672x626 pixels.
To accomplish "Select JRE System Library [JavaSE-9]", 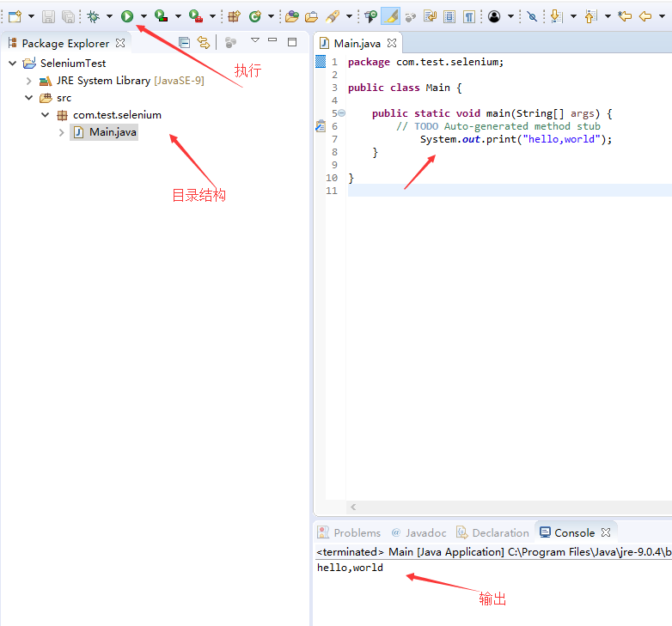I will pyautogui.click(x=131, y=81).
